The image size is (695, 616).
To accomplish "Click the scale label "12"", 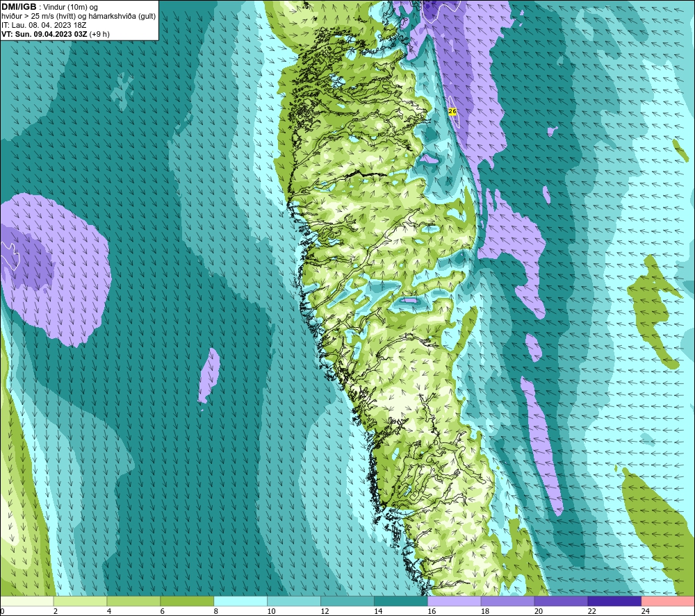I will 325,611.
